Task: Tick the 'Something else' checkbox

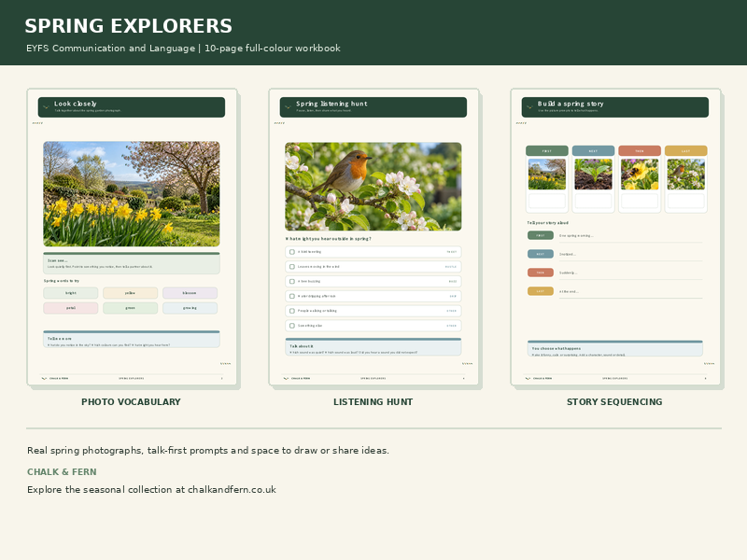Action: pos(292,326)
